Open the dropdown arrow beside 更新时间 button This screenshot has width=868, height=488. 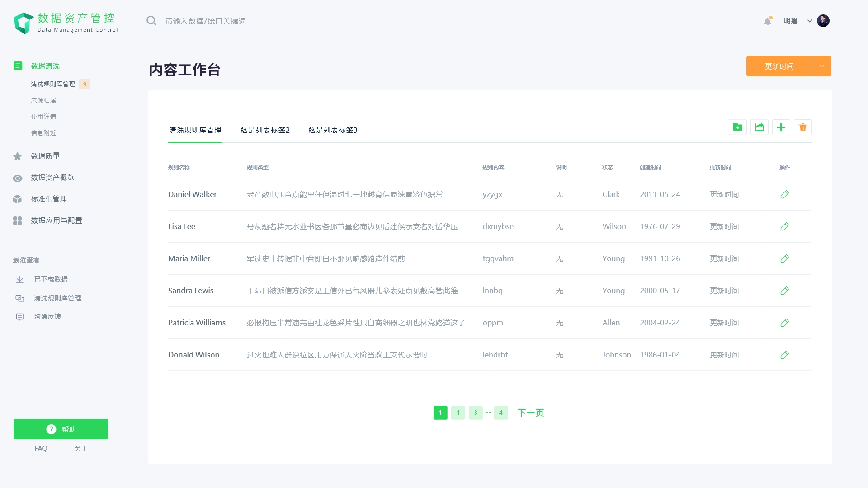pos(821,66)
